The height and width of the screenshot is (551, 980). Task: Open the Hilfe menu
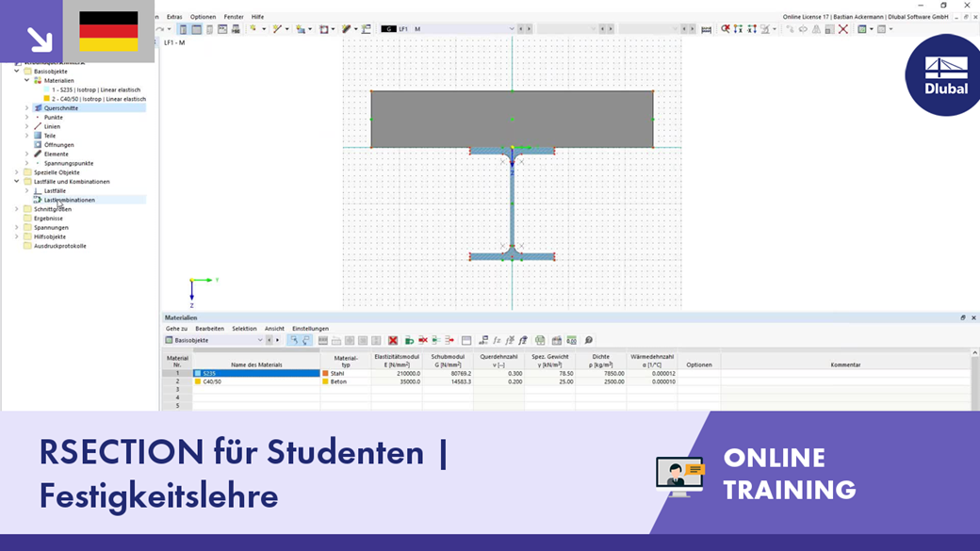pos(257,17)
